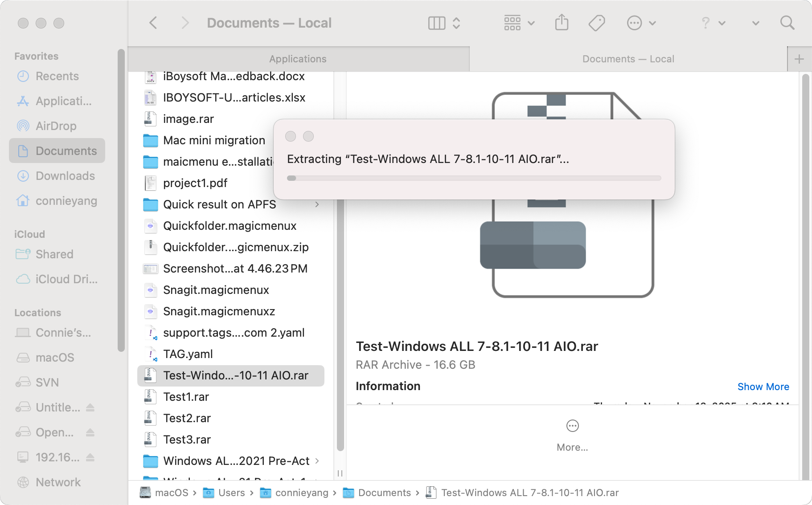The image size is (812, 505).
Task: Open Downloads in the sidebar
Action: 65,176
